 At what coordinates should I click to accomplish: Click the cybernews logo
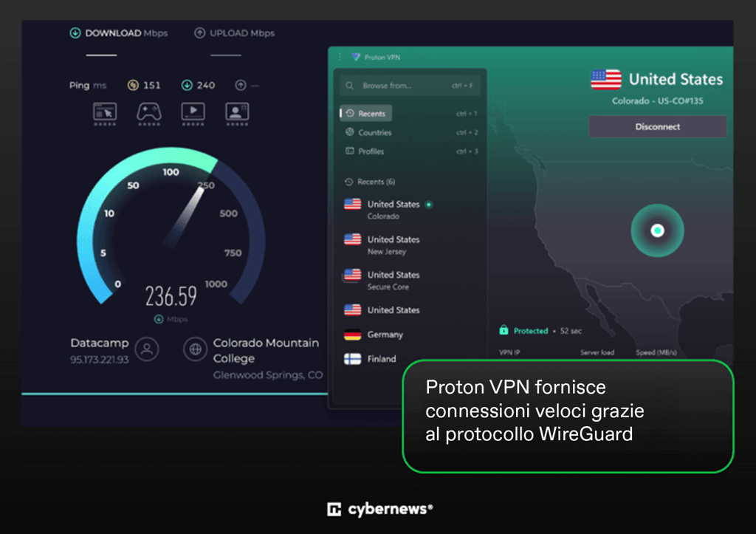point(380,509)
